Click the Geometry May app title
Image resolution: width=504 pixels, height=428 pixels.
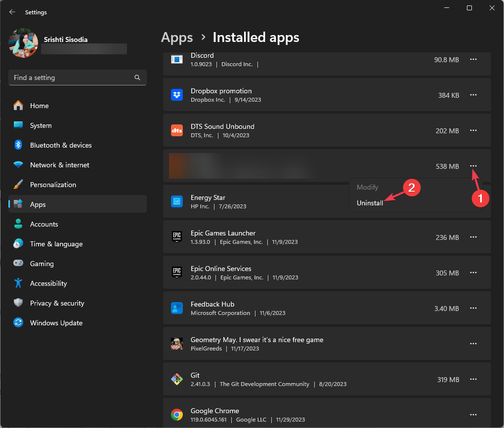tap(257, 340)
